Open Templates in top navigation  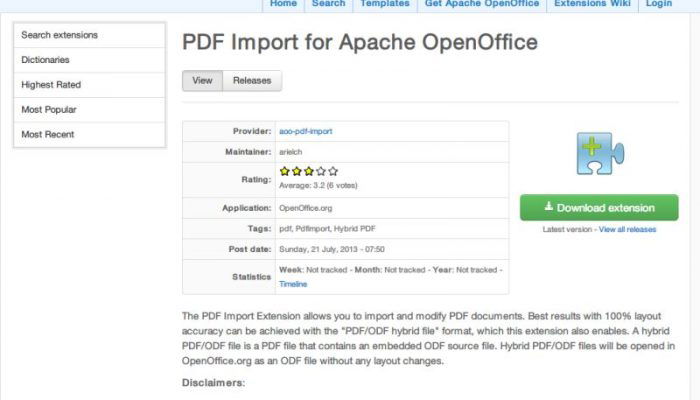385,4
